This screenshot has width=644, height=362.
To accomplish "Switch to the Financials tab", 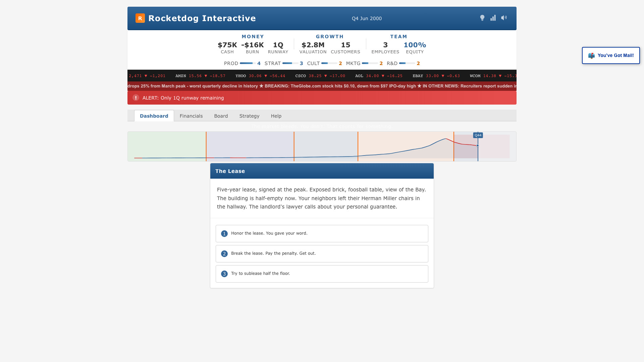I will point(191,116).
